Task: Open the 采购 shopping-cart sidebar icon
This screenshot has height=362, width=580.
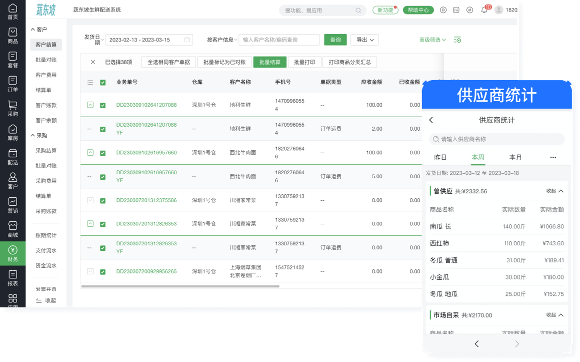Action: click(13, 108)
